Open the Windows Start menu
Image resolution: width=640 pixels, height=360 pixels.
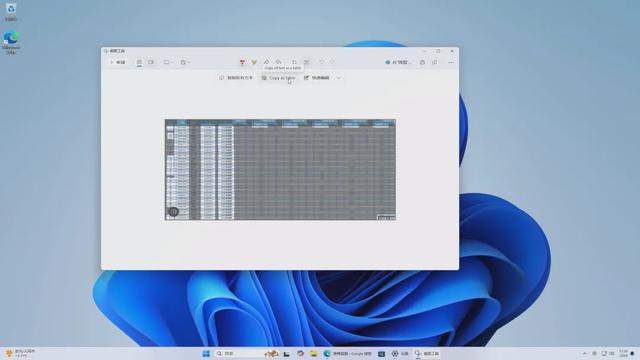206,353
